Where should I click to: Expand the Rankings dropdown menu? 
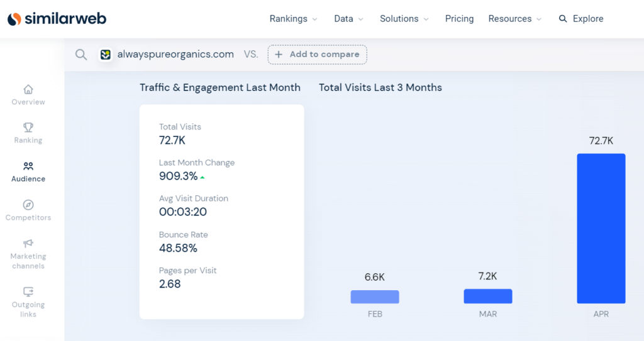point(293,19)
